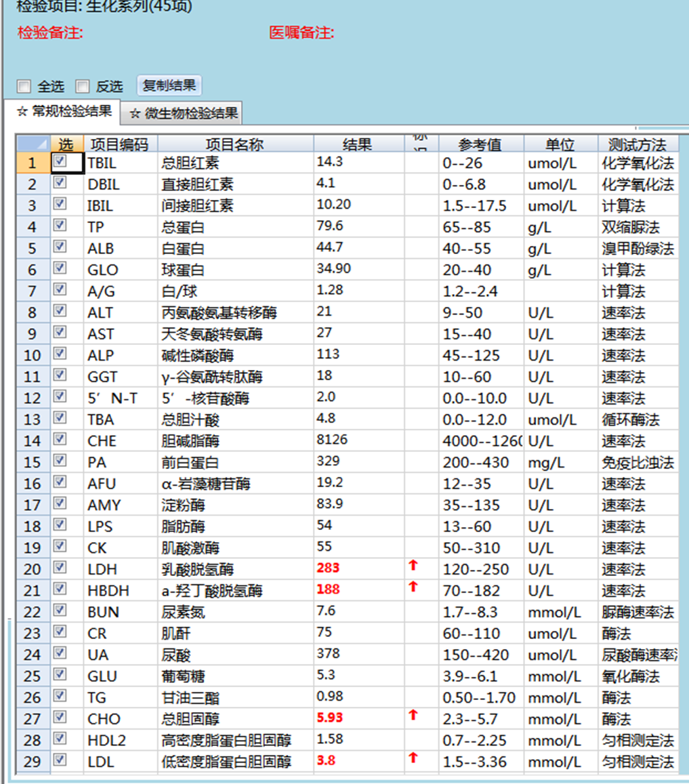Select row header number 1
Image resolution: width=689 pixels, height=784 pixels.
click(33, 163)
